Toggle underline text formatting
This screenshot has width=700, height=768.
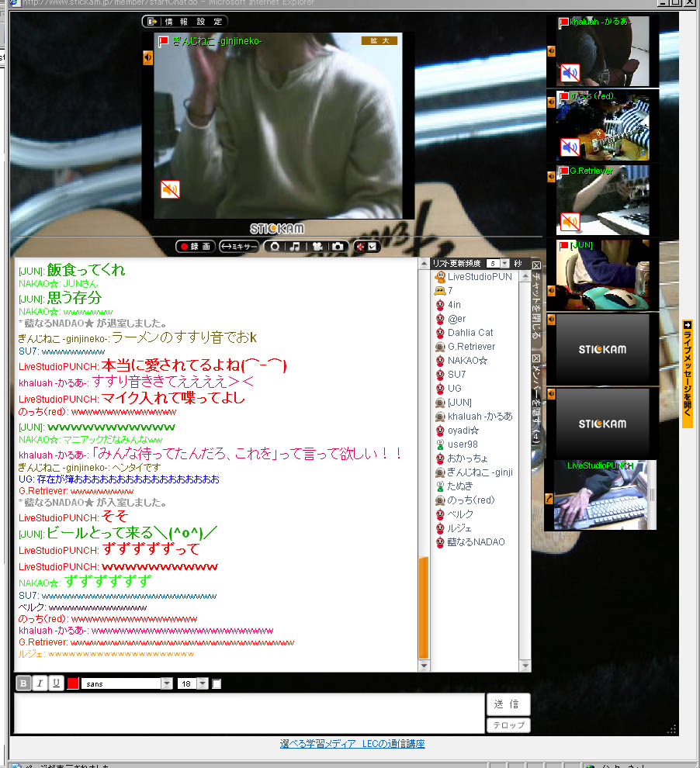tap(57, 683)
